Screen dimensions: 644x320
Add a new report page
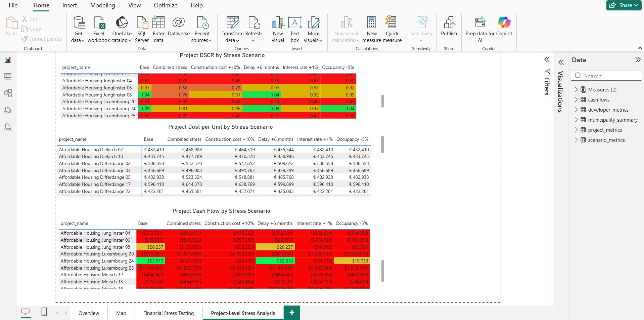pyautogui.click(x=292, y=313)
